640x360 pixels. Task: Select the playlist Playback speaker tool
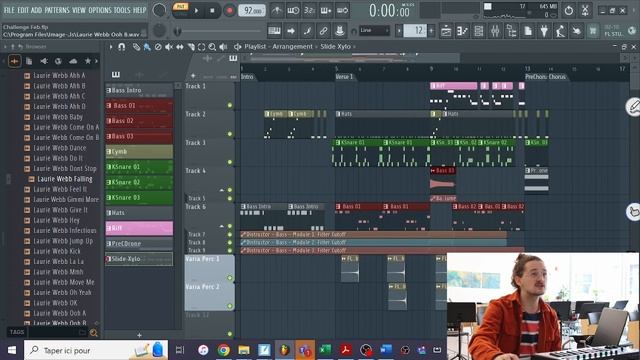pyautogui.click(x=223, y=47)
